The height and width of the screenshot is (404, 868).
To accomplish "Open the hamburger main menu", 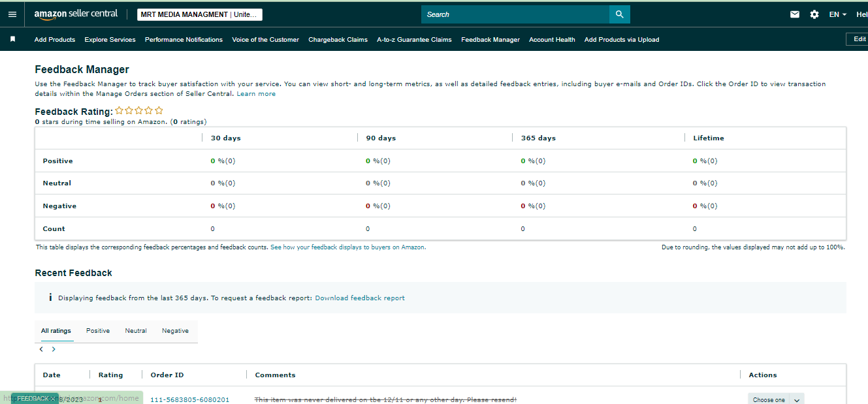I will coord(12,14).
